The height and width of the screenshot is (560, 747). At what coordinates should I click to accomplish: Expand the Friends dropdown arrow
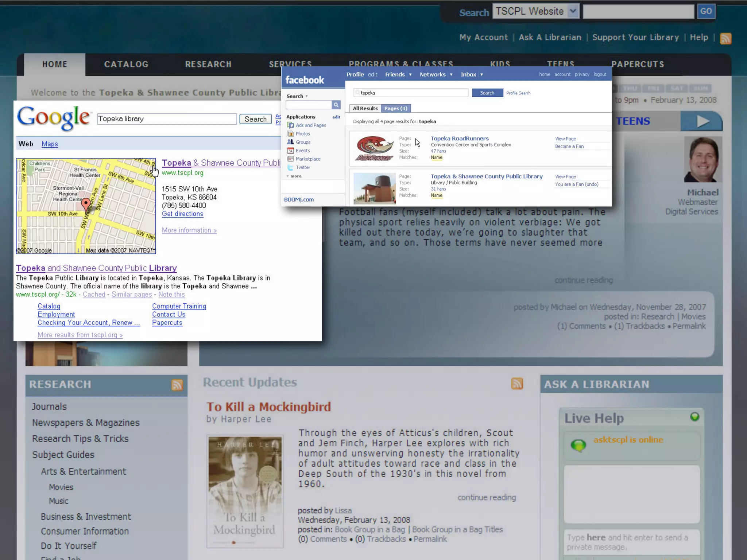(410, 75)
